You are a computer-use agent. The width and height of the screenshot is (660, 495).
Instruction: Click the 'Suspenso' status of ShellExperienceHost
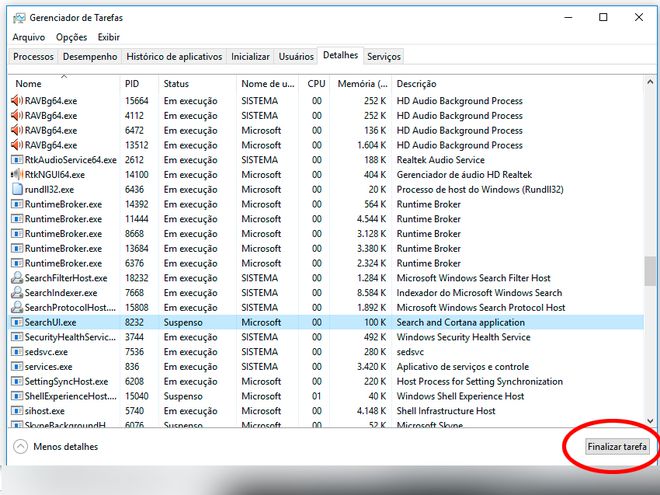pos(183,396)
